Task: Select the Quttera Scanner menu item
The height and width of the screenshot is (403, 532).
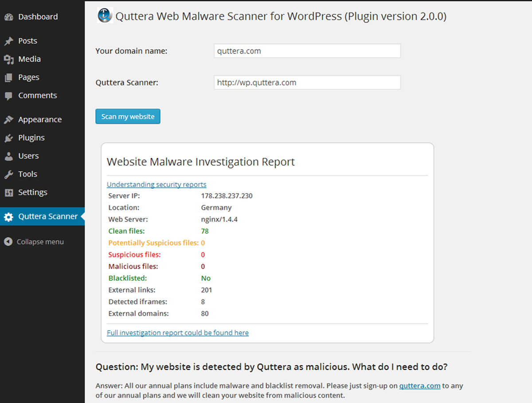Action: point(42,217)
